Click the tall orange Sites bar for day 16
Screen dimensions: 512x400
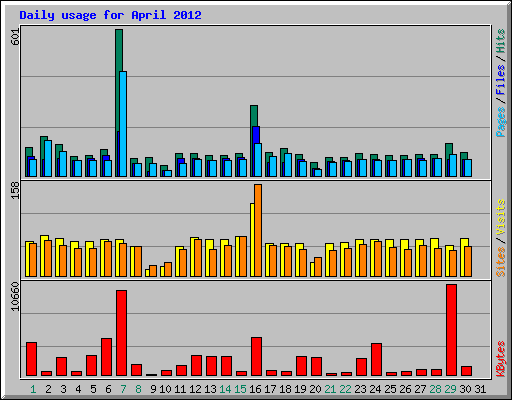[258, 230]
